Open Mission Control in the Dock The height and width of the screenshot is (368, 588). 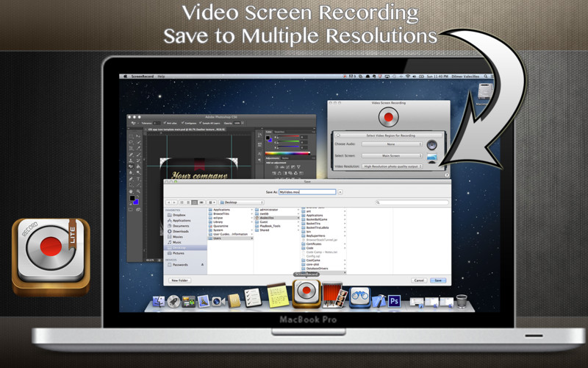[188, 302]
